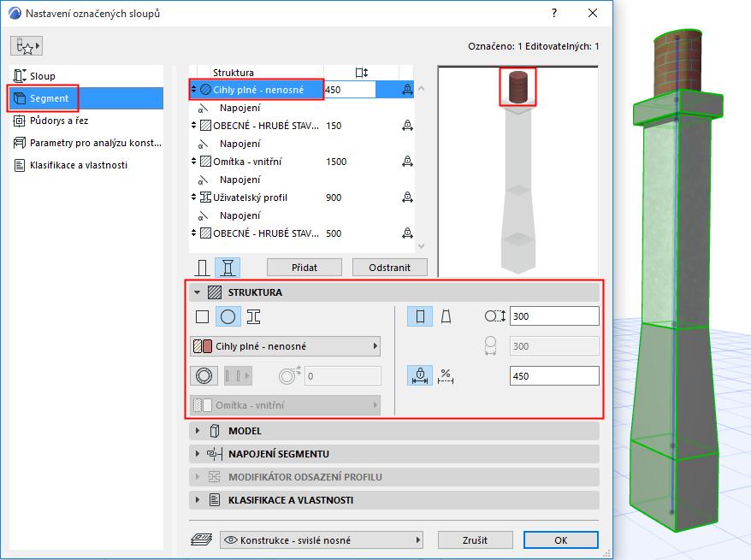Viewport: 751px width, 560px height.
Task: Enable the straight segment shape toggle
Action: 419,316
